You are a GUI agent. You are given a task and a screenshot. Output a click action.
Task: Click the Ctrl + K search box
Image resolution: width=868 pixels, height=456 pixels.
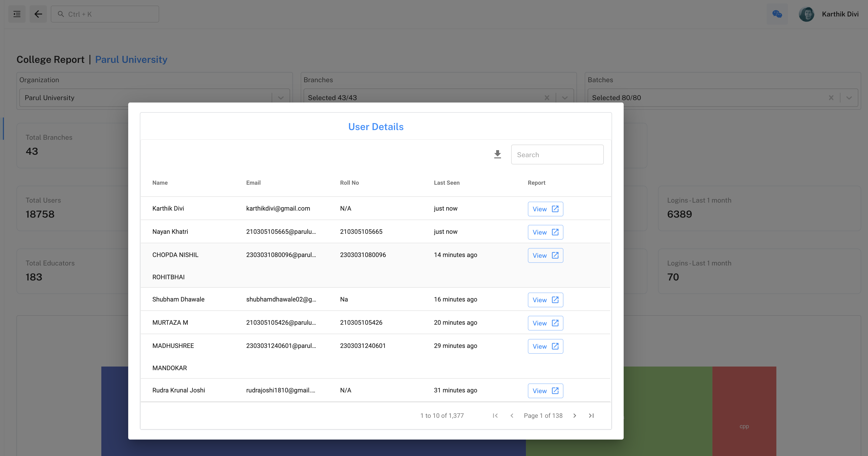coord(105,14)
